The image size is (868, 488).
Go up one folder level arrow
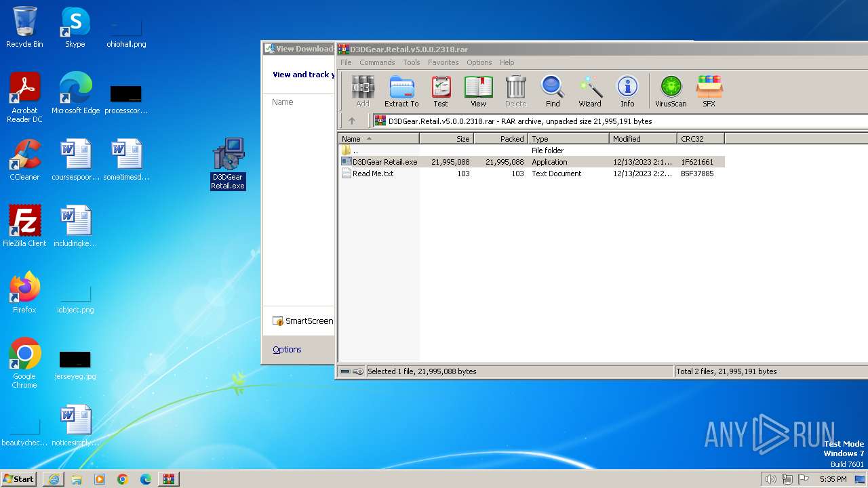351,121
